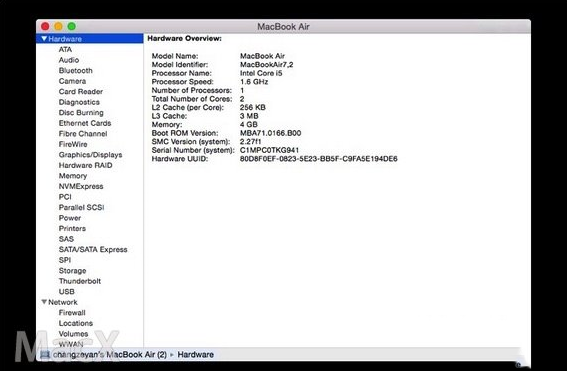
Task: Click Hardware in the bottom path bar
Action: (195, 355)
